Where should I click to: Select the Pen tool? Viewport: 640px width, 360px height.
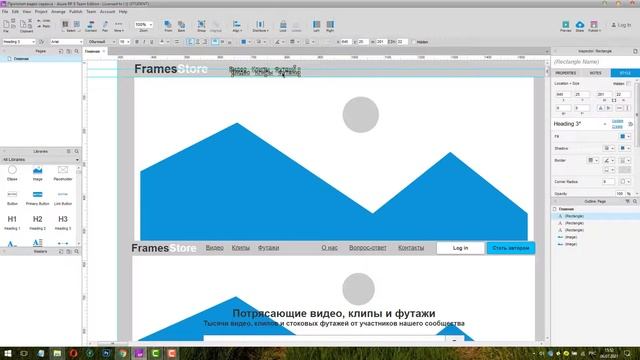[x=105, y=25]
